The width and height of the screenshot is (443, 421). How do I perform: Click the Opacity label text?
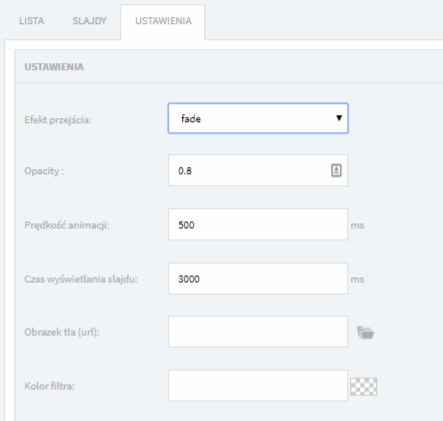(44, 171)
